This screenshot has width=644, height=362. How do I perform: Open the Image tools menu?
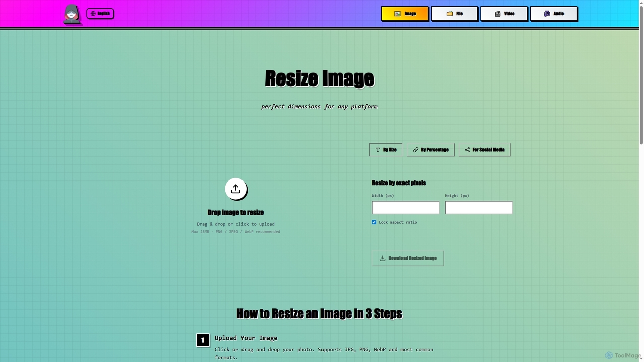point(405,14)
